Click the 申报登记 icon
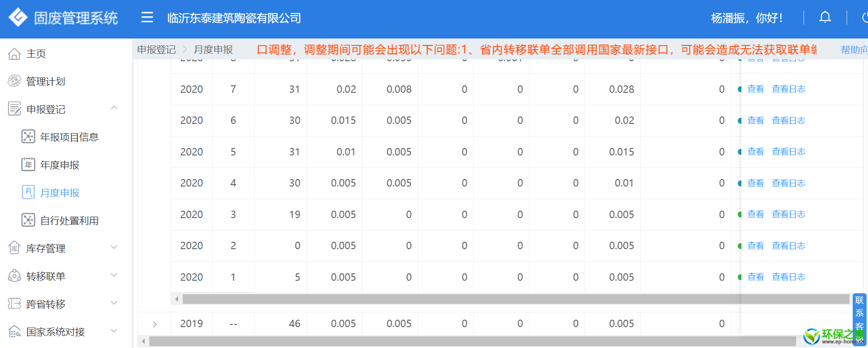 (14, 109)
